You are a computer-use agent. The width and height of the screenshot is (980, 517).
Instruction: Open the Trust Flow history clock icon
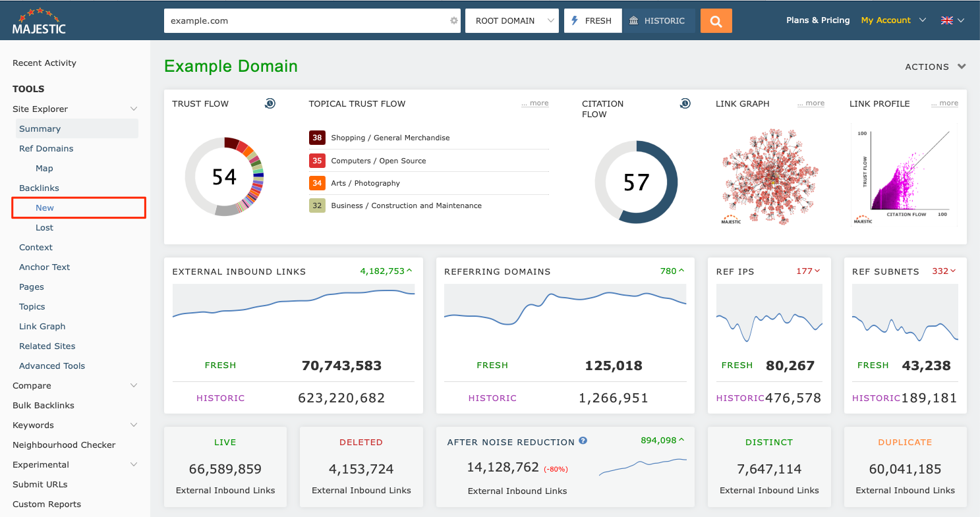click(x=270, y=103)
